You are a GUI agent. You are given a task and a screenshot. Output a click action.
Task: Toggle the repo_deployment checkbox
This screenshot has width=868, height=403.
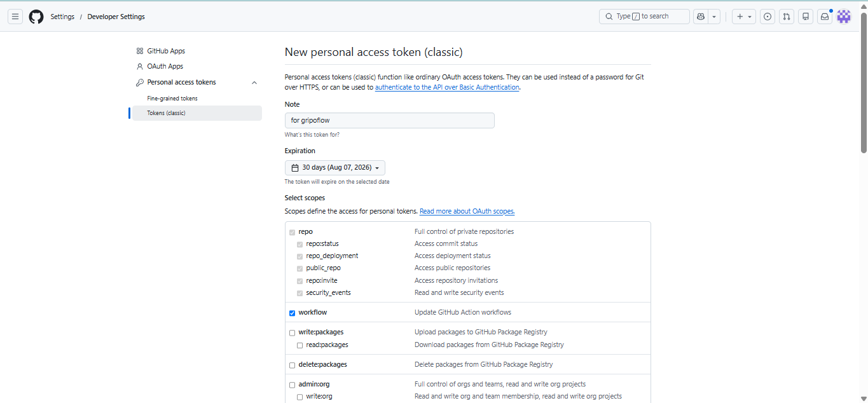(x=300, y=256)
